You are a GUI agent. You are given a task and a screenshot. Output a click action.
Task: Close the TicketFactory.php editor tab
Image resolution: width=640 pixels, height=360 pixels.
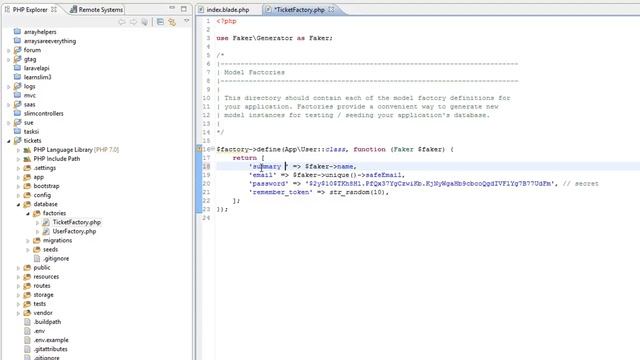[331, 9]
